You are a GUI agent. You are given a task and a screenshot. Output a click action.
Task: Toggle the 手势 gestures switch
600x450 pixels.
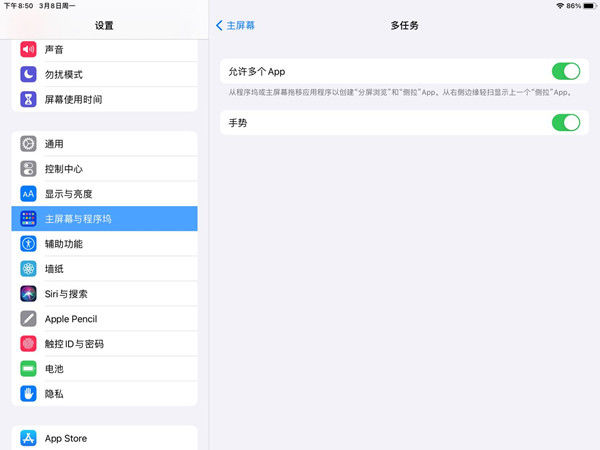pyautogui.click(x=566, y=123)
